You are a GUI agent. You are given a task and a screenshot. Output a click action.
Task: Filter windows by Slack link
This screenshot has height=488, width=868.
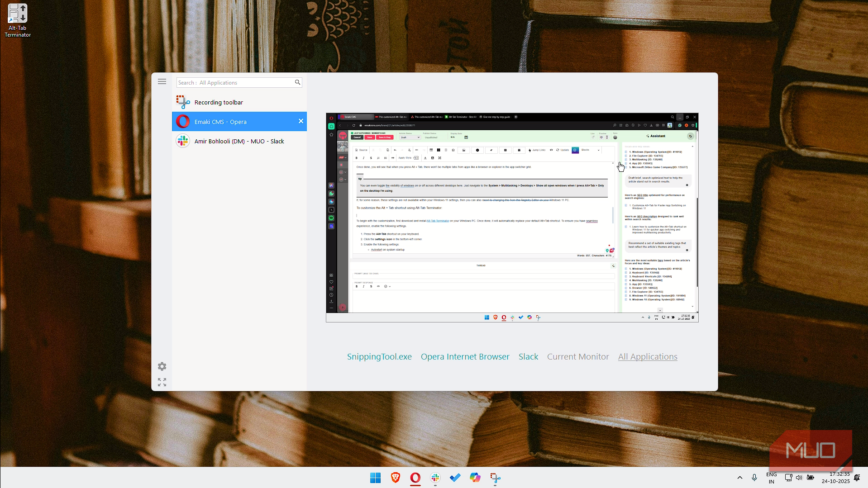pos(529,357)
